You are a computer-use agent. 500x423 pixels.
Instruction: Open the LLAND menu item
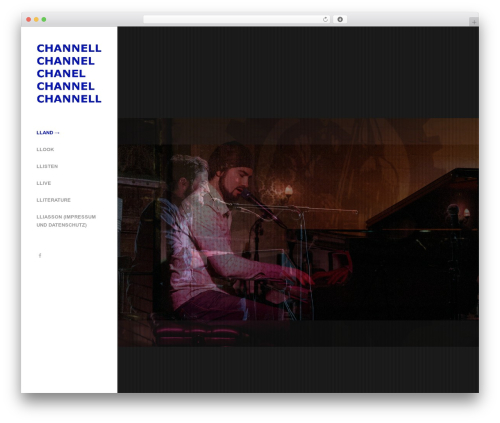coord(48,133)
